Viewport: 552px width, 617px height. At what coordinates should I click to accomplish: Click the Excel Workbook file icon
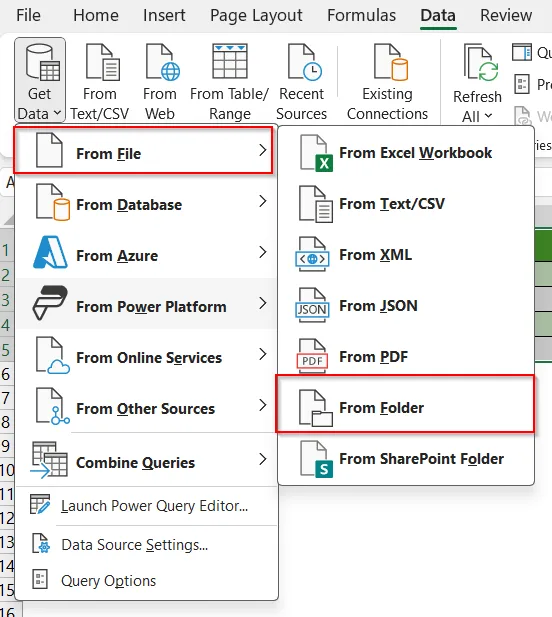tap(316, 153)
